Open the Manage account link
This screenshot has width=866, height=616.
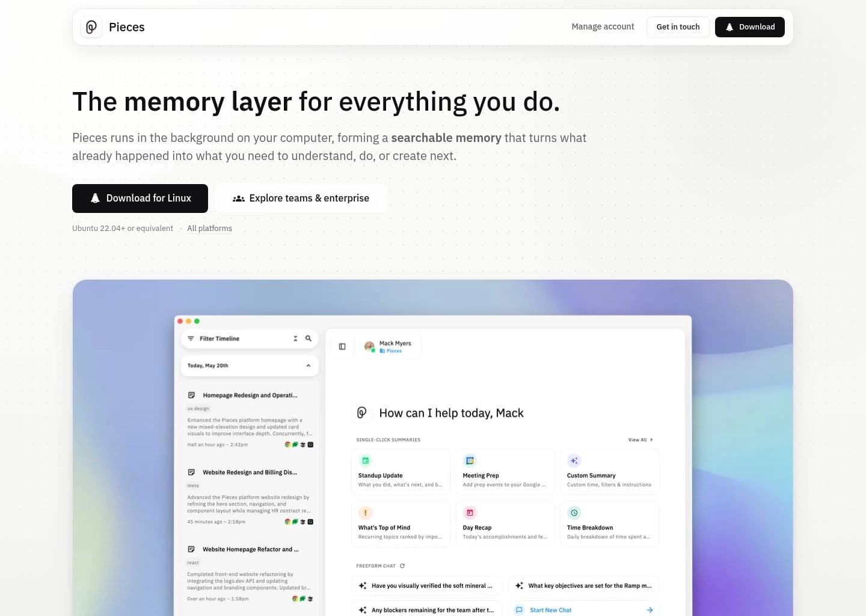(x=603, y=26)
